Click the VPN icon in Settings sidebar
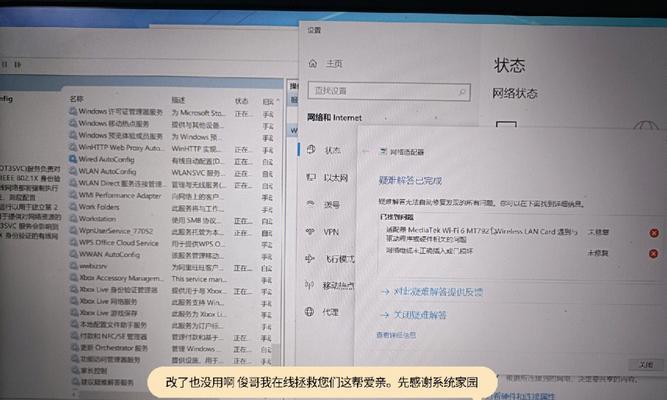The height and width of the screenshot is (400, 667). 310,231
